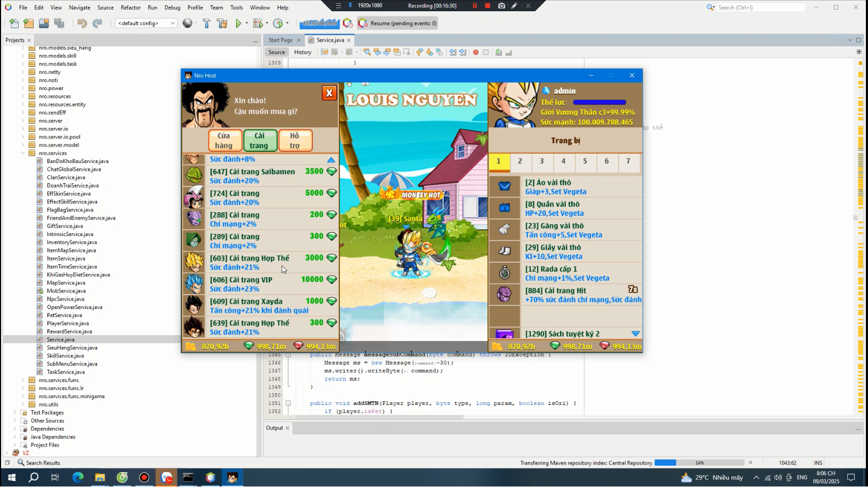Select the Cải trang shop tab
The width and height of the screenshot is (868, 487).
point(259,141)
